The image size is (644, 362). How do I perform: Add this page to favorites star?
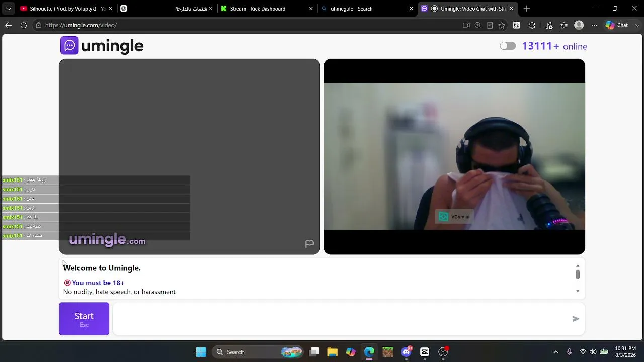coord(502,25)
